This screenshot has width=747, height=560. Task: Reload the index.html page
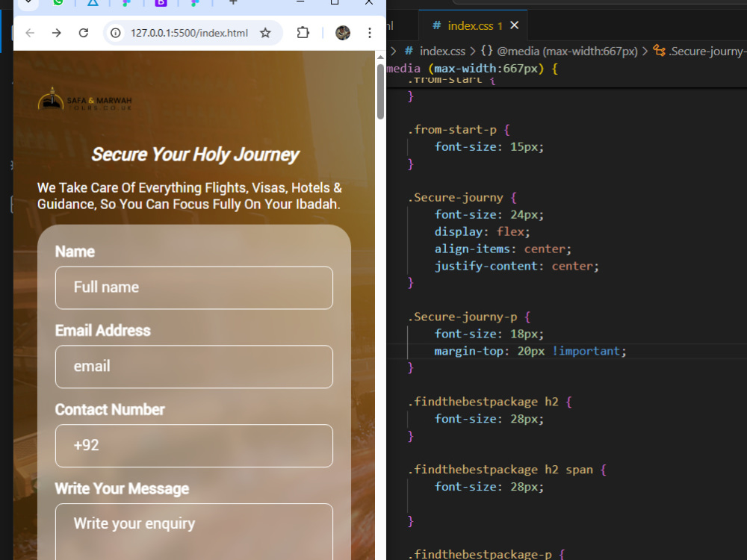click(84, 33)
